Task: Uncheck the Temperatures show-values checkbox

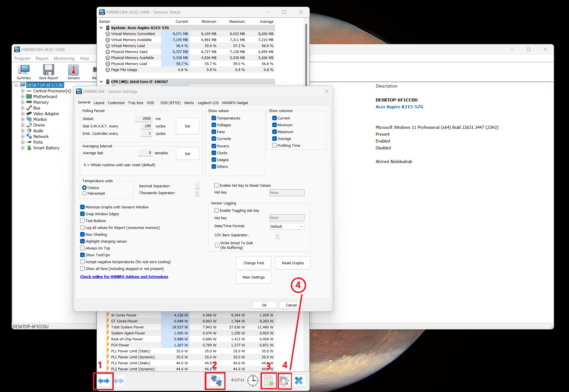Action: pyautogui.click(x=214, y=118)
